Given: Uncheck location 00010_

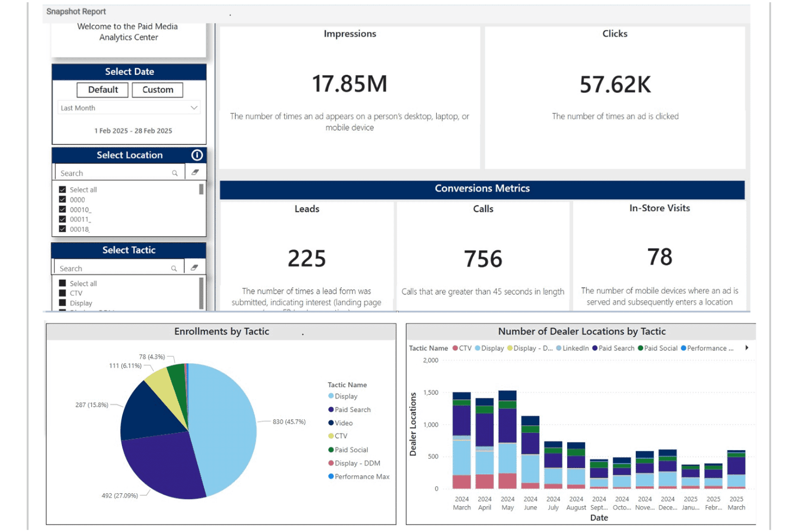Looking at the screenshot, I should coord(63,209).
